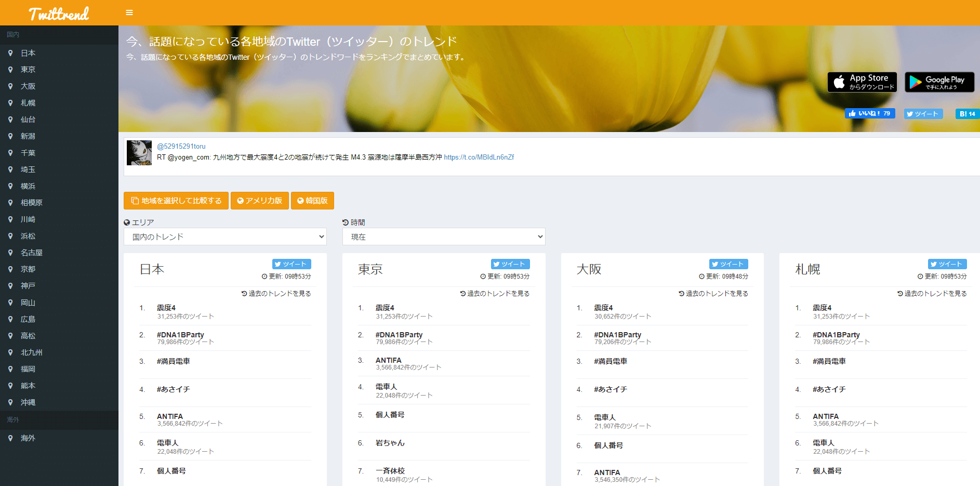Click the location pin icon beside 日本
Screen dimensions: 980x486
click(x=11, y=52)
